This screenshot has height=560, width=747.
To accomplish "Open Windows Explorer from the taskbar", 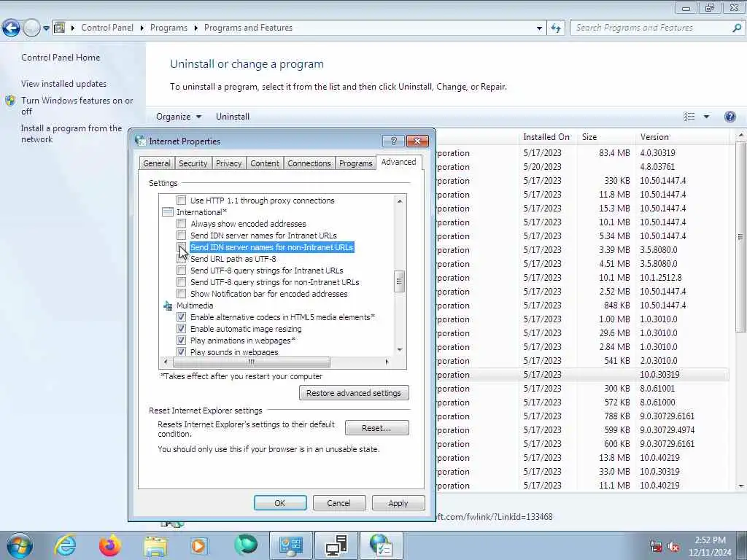I will click(155, 546).
